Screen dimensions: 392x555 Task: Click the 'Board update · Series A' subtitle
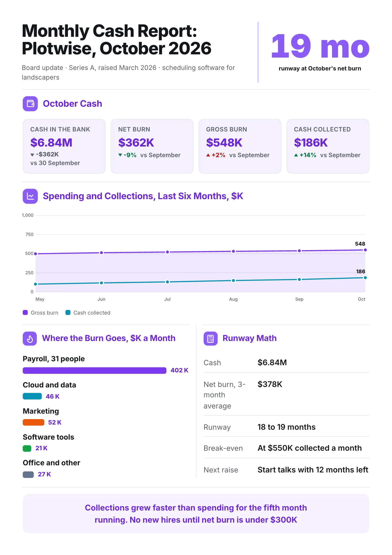(128, 72)
